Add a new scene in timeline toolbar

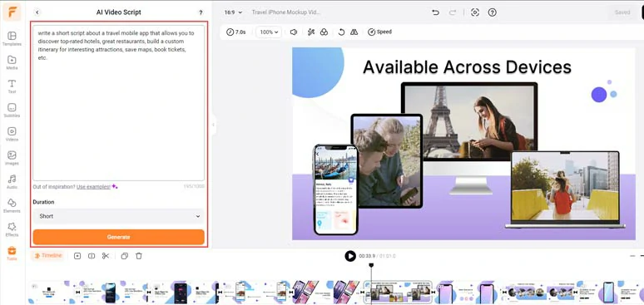[x=77, y=256]
